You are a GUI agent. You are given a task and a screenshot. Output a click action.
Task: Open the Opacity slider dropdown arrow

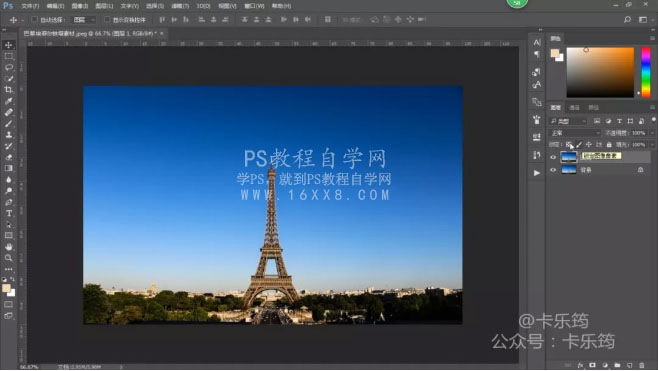pos(652,133)
